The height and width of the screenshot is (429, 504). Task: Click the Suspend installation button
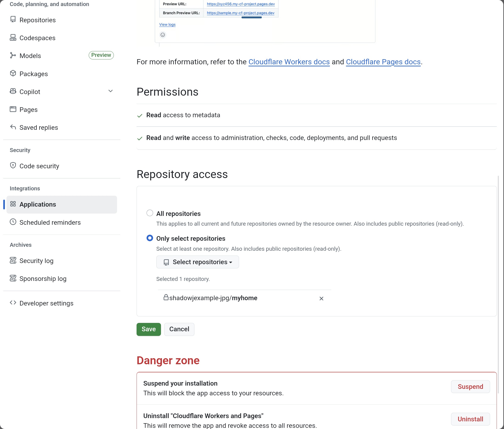pyautogui.click(x=470, y=387)
